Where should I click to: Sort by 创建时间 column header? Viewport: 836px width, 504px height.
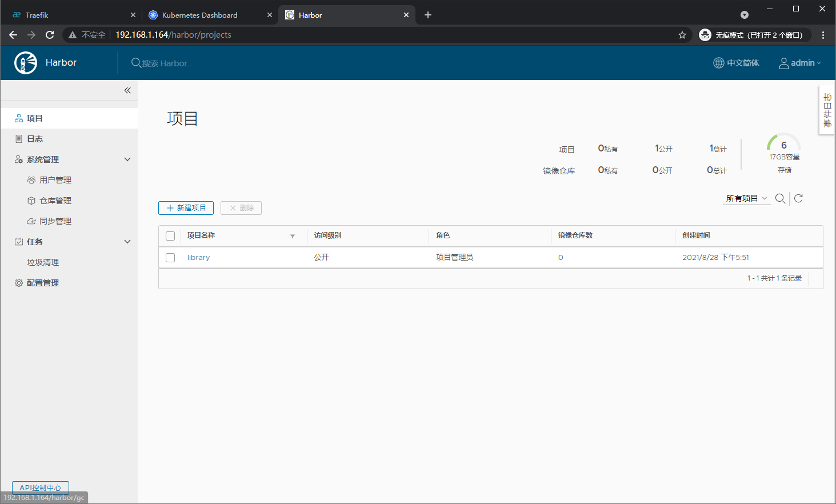[x=696, y=235]
